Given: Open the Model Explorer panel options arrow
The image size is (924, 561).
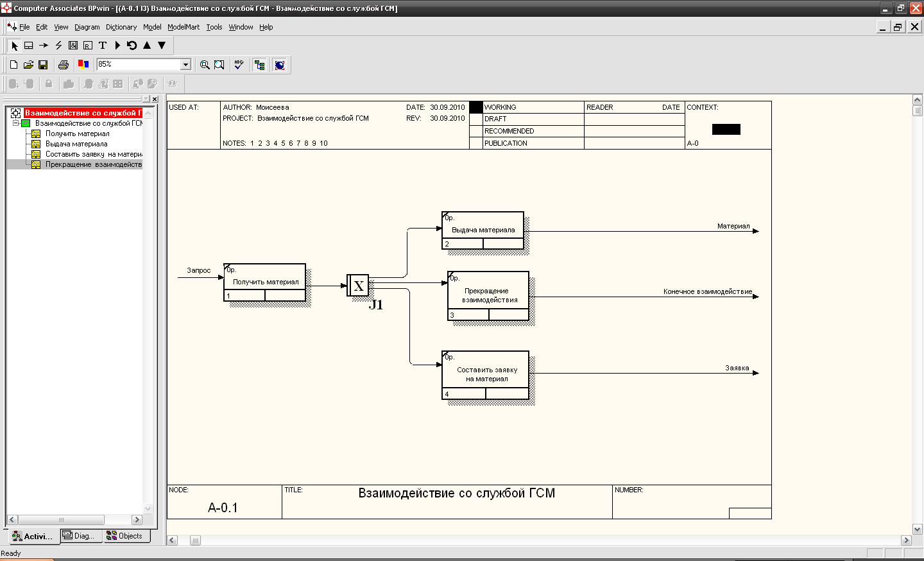Looking at the screenshot, I should [x=146, y=99].
